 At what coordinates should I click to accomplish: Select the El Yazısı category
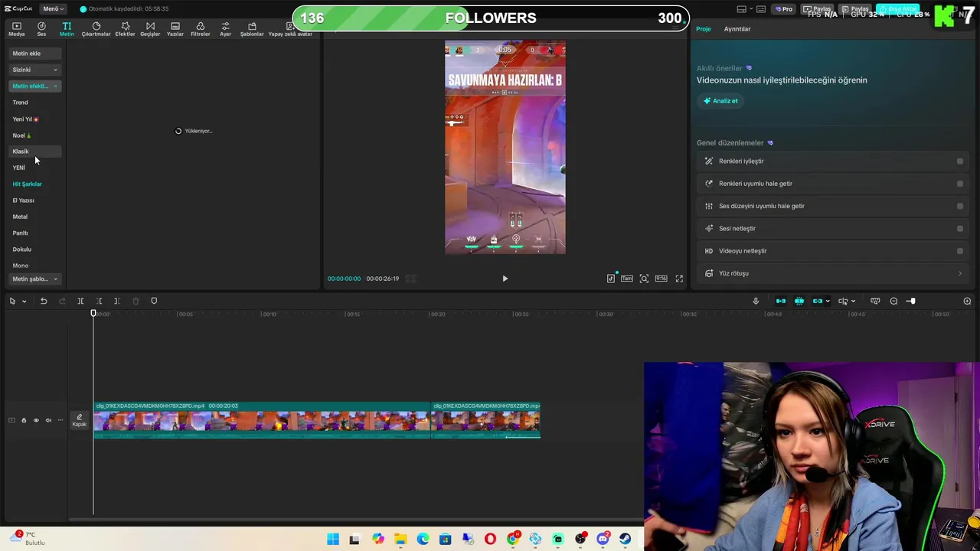coord(23,201)
